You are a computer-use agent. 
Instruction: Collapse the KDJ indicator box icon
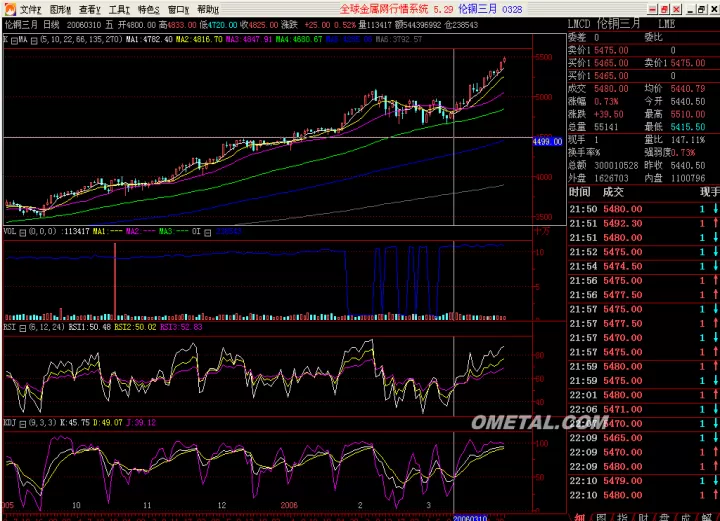point(22,424)
